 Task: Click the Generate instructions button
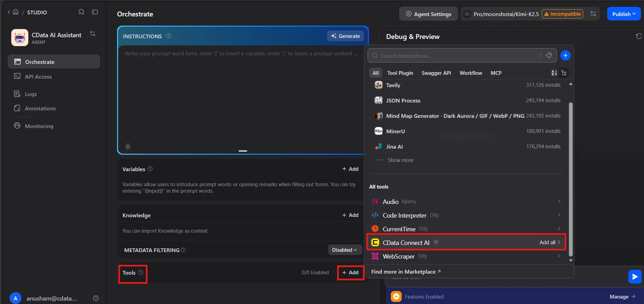(345, 36)
